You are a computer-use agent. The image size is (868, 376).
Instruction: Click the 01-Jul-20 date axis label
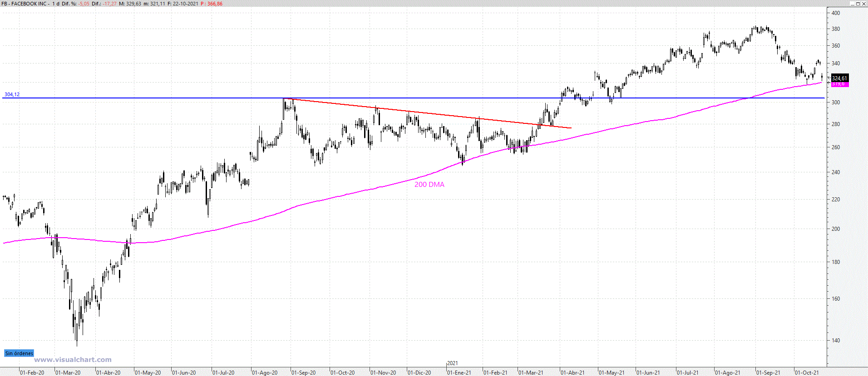pos(224,373)
